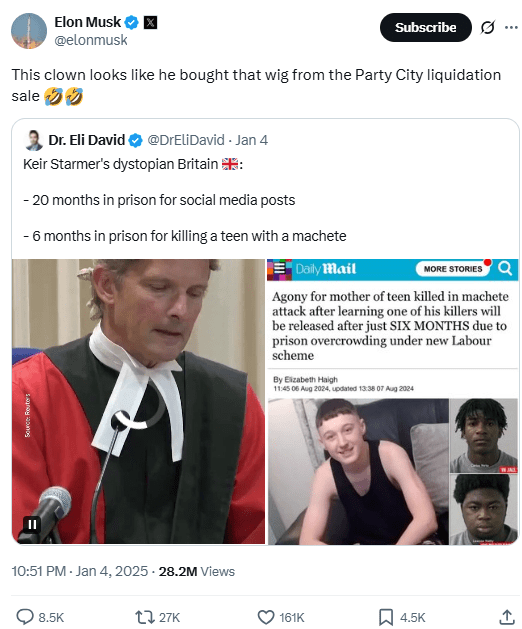The width and height of the screenshot is (522, 629).
Task: Repost the tweet showing 27K reposts
Action: (157, 617)
